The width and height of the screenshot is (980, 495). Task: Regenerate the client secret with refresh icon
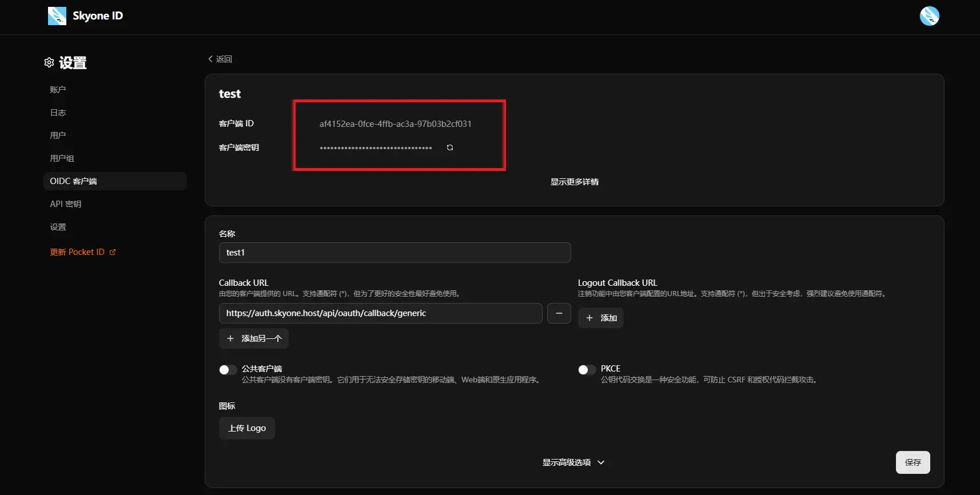[450, 147]
